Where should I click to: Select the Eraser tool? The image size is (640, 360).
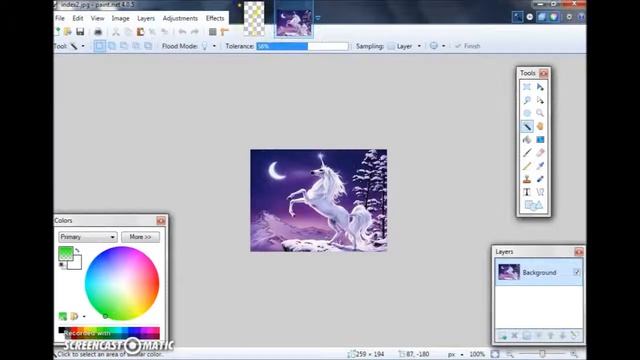(x=540, y=153)
